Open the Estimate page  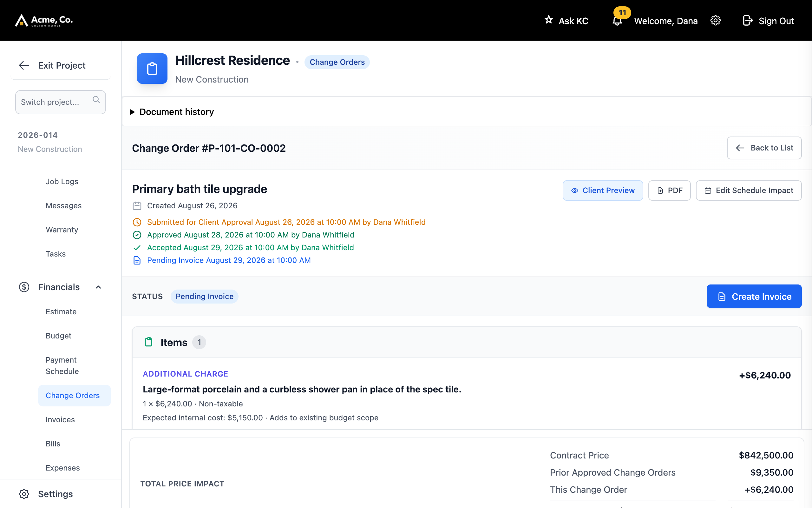coord(61,312)
